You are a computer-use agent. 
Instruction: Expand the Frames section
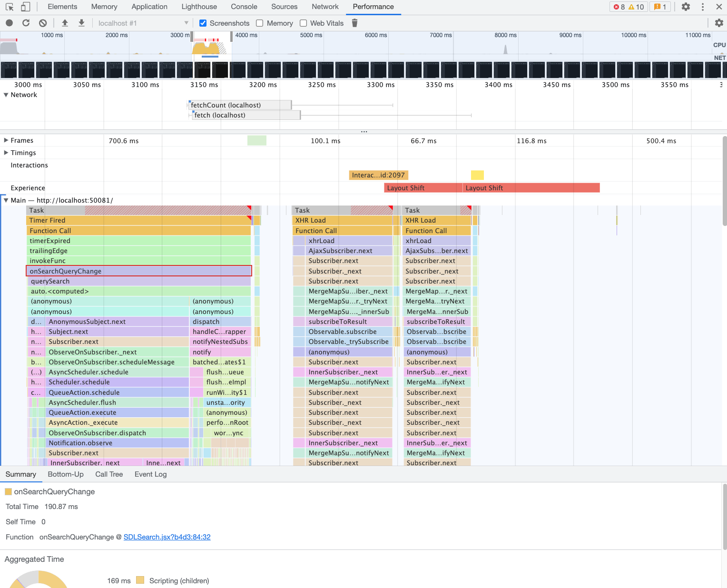point(6,140)
